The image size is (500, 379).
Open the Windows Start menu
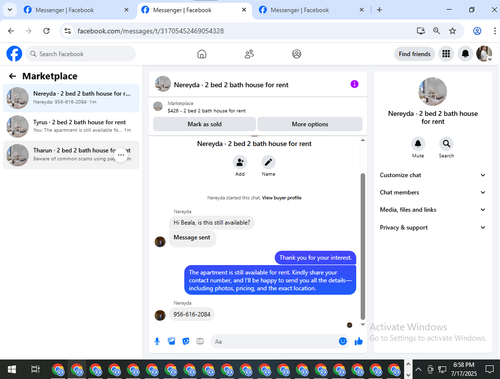coord(12,369)
